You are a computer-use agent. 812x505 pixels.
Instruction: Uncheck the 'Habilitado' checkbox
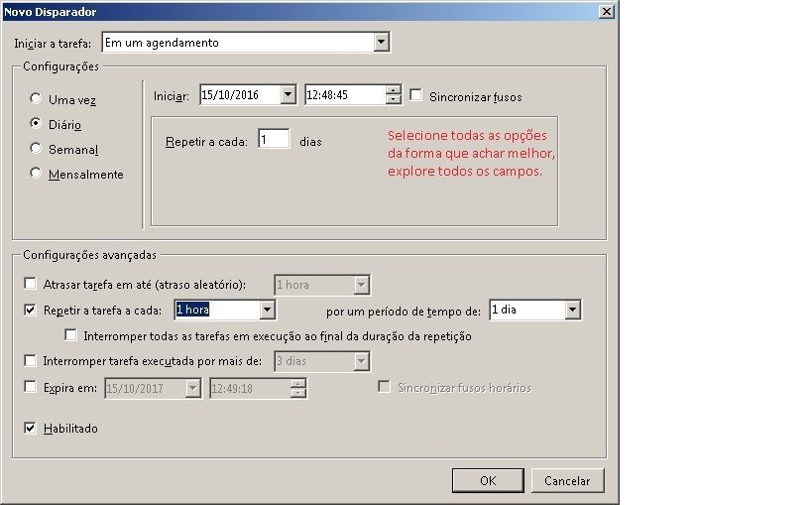[x=30, y=428]
